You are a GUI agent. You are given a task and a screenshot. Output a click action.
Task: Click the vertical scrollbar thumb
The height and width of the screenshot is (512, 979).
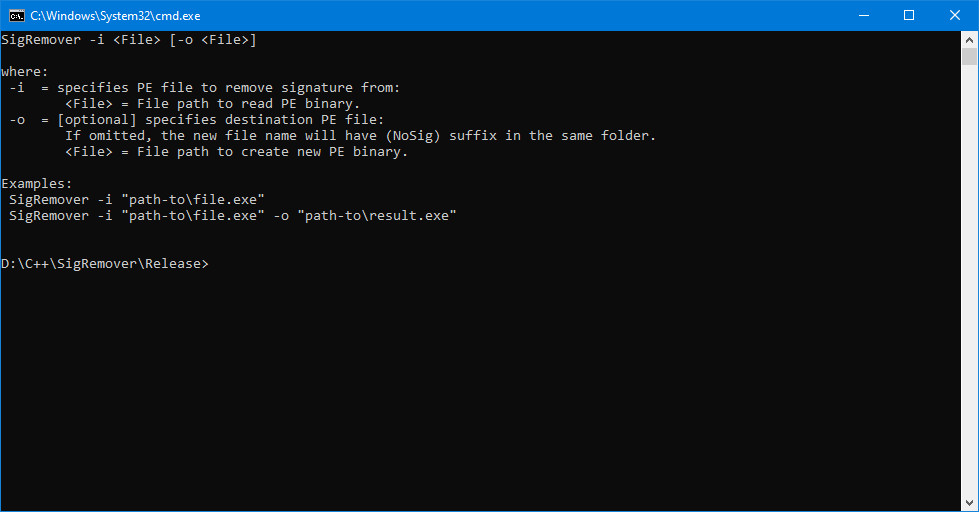tap(970, 56)
